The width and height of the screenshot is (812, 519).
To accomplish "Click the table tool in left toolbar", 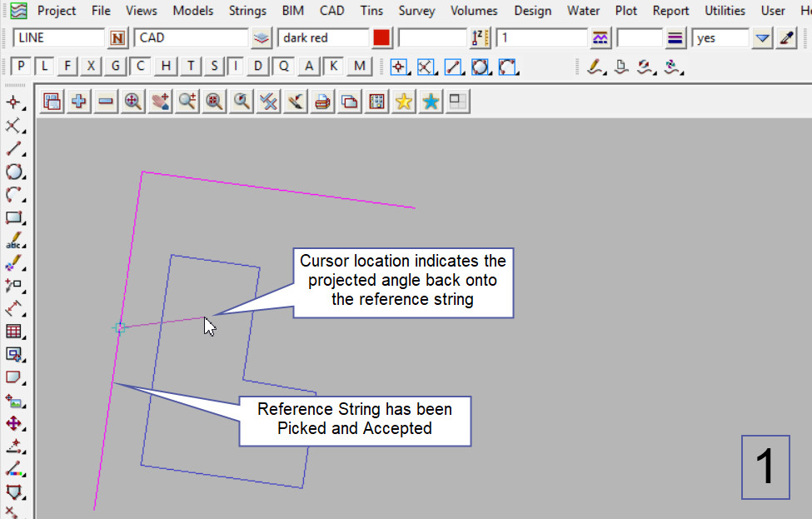I will pyautogui.click(x=14, y=332).
